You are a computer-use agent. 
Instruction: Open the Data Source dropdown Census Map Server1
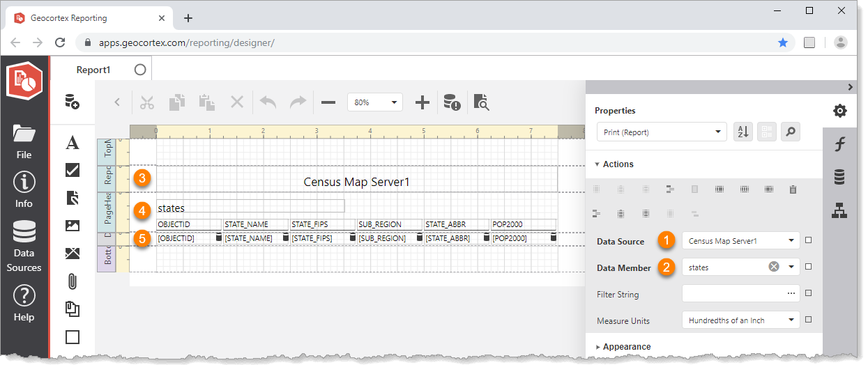tap(740, 241)
